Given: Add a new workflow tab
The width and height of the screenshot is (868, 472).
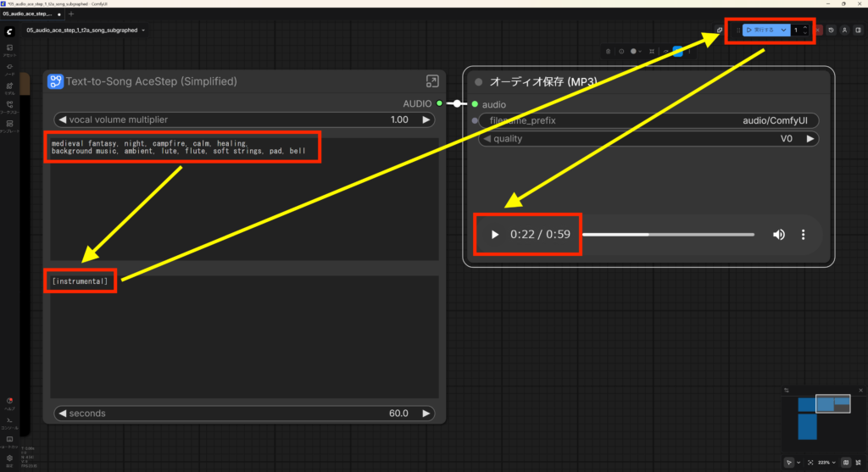Looking at the screenshot, I should pyautogui.click(x=71, y=14).
